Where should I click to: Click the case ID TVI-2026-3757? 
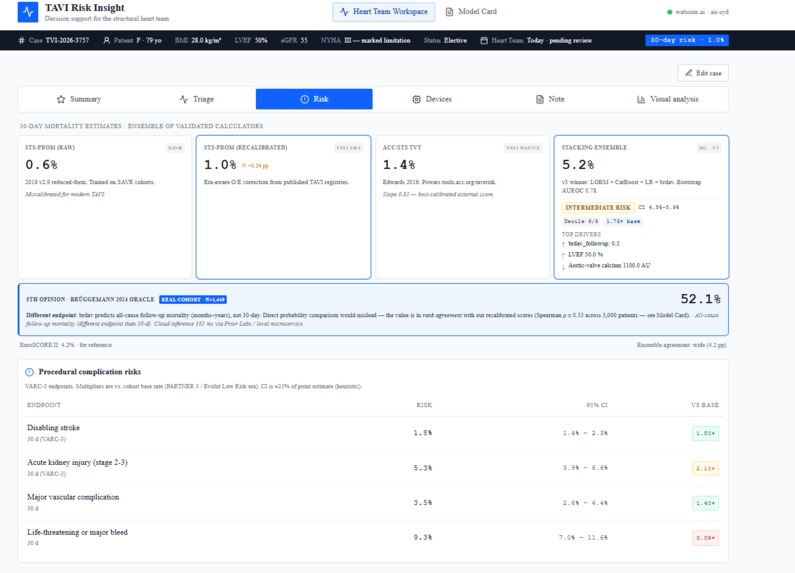click(x=67, y=41)
